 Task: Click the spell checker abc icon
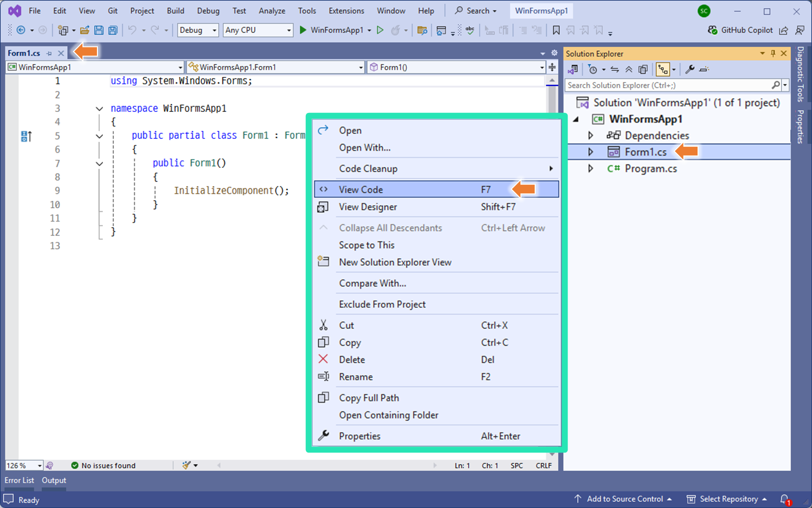tap(470, 30)
